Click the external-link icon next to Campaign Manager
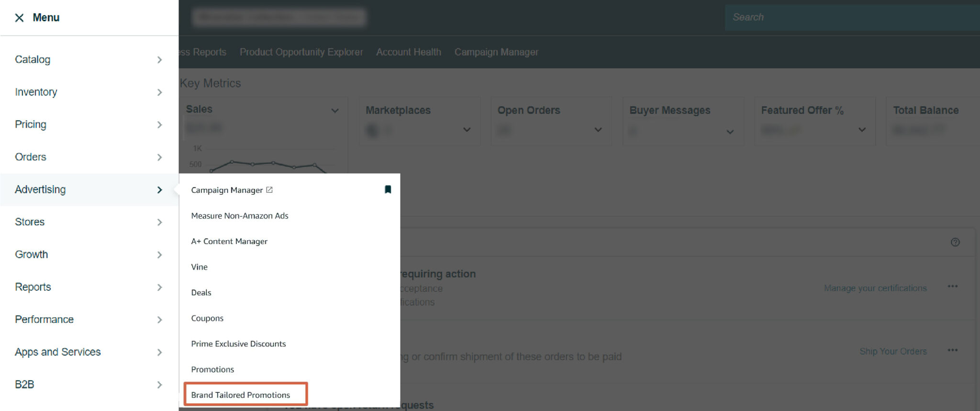 click(x=269, y=190)
